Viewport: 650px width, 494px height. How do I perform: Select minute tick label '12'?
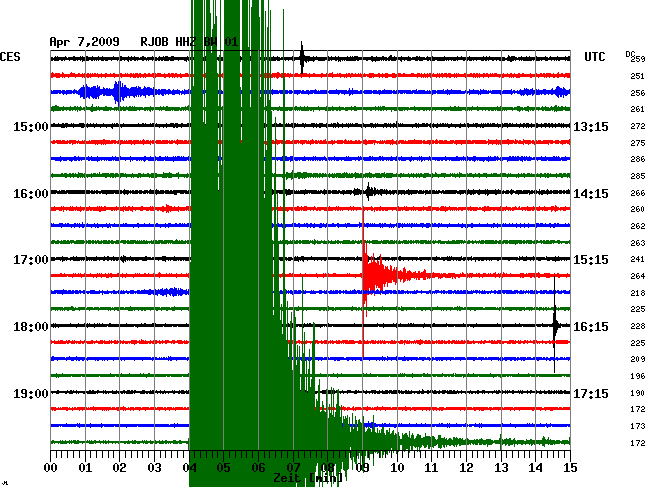pos(466,467)
